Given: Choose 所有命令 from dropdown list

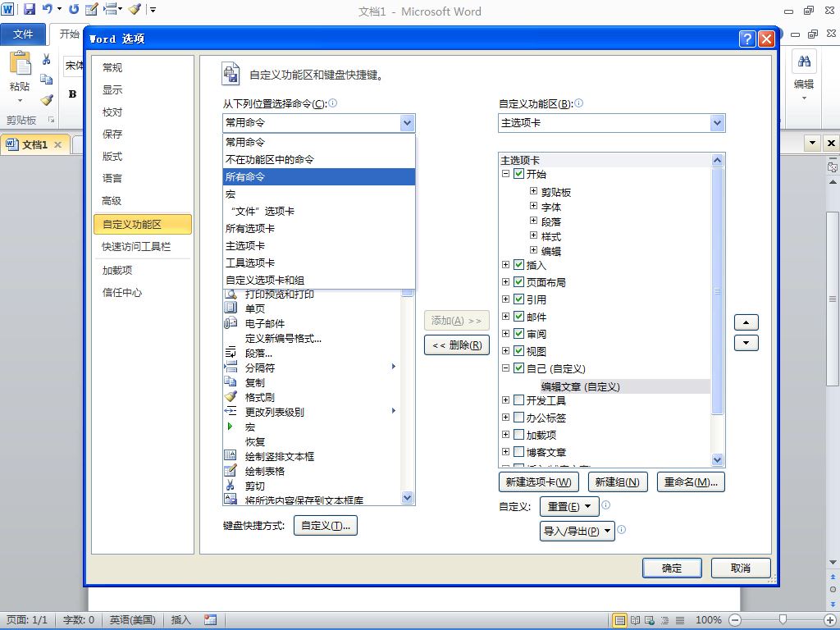Looking at the screenshot, I should tap(319, 177).
